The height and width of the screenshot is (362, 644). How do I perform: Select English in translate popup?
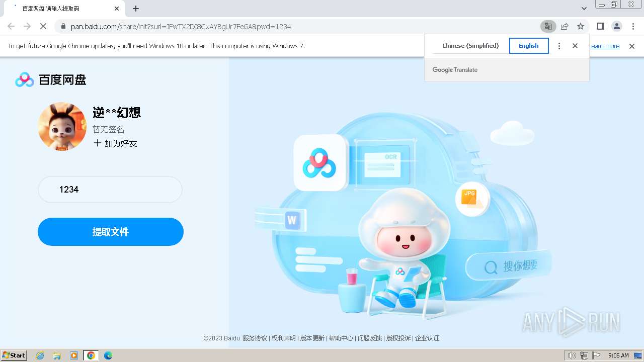coord(529,46)
